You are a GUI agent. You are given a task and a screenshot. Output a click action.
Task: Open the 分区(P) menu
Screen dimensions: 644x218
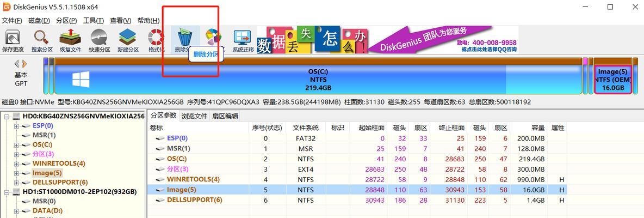click(66, 21)
